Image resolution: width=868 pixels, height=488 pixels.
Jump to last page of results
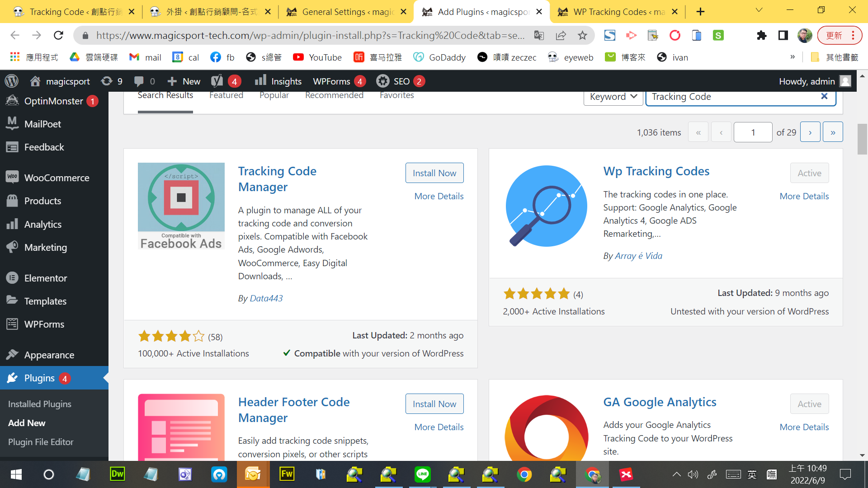833,132
